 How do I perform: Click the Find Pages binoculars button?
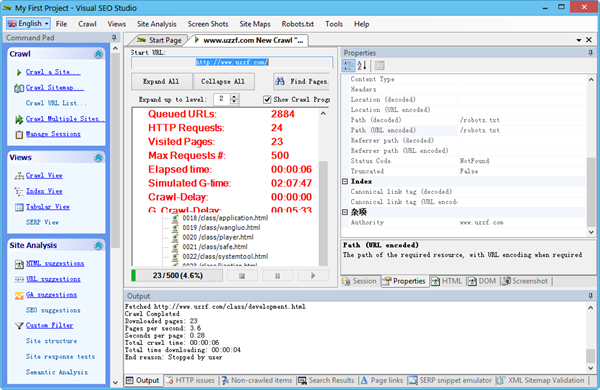click(302, 82)
